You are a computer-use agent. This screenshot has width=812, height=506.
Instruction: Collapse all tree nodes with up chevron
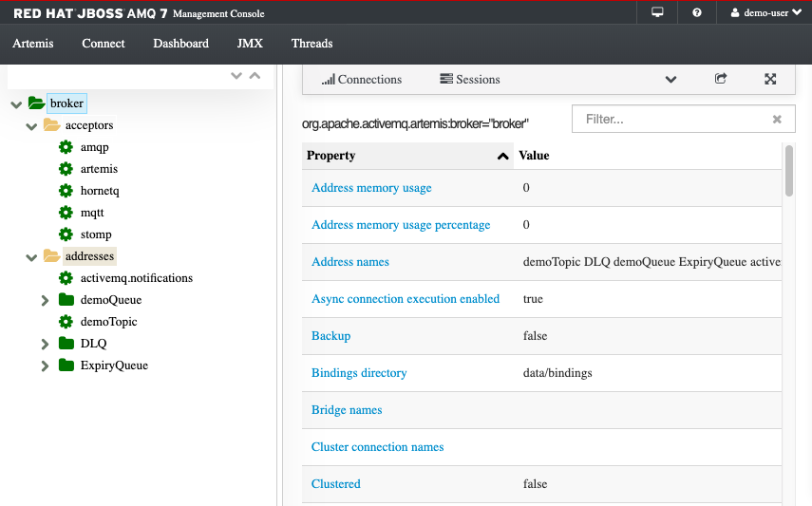pos(255,76)
